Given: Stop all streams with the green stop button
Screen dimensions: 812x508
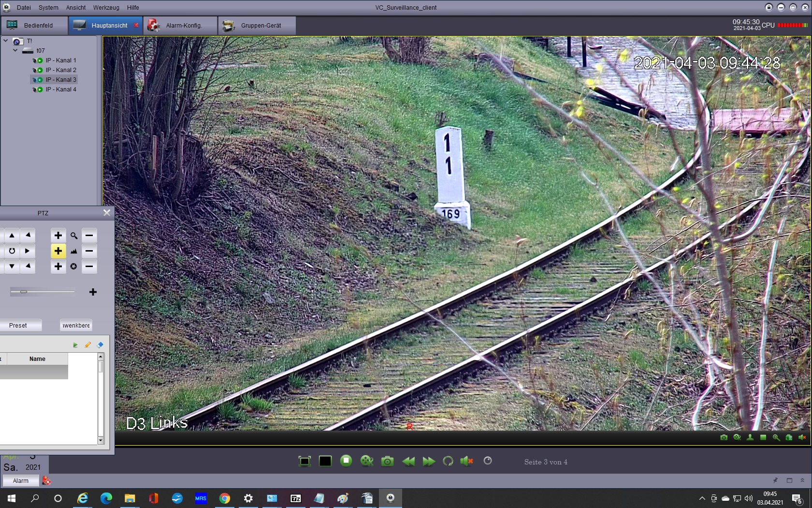Looking at the screenshot, I should click(x=346, y=461).
